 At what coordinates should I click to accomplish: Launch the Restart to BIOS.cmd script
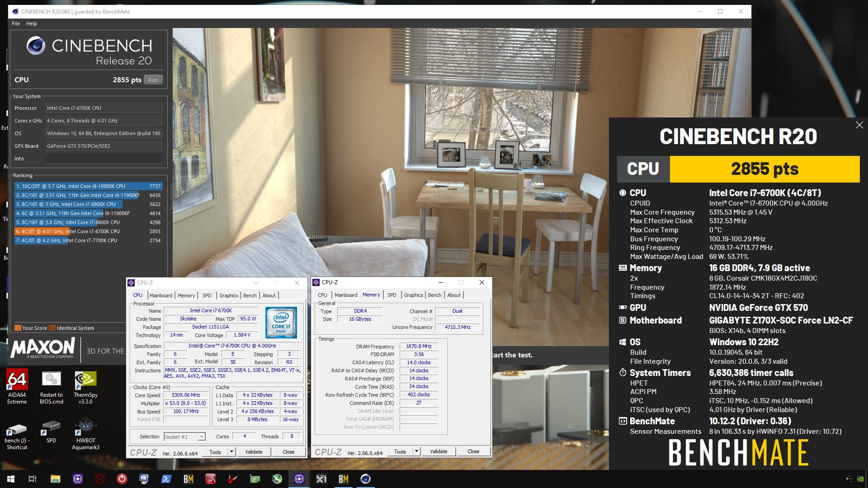tap(51, 387)
